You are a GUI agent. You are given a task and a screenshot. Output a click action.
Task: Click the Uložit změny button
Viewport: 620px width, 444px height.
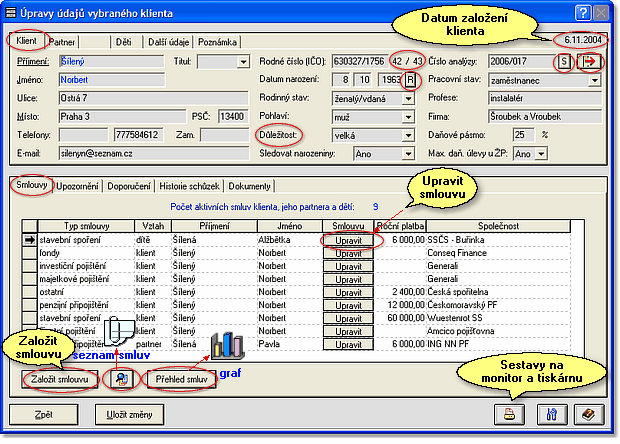pyautogui.click(x=130, y=413)
